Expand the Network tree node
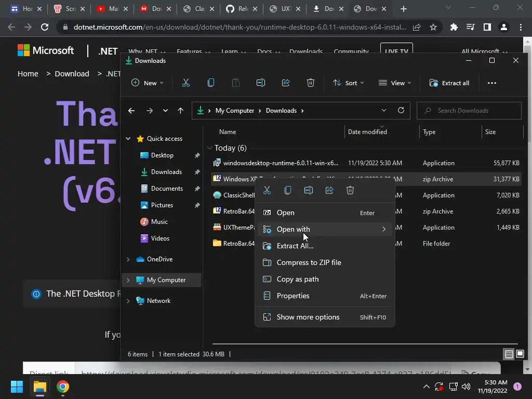Screen dimensions: 532x399 pos(128,301)
